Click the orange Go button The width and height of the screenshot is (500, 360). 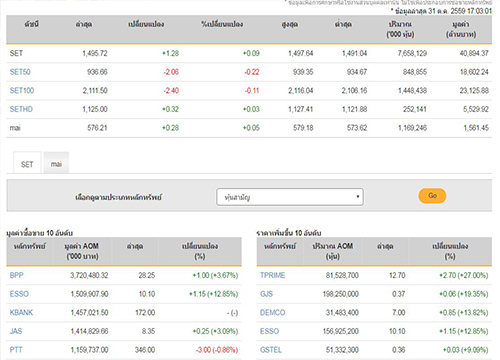[x=432, y=196]
